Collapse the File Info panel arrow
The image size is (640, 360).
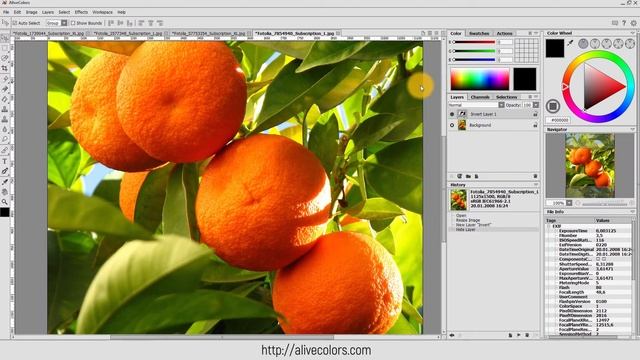(x=632, y=212)
